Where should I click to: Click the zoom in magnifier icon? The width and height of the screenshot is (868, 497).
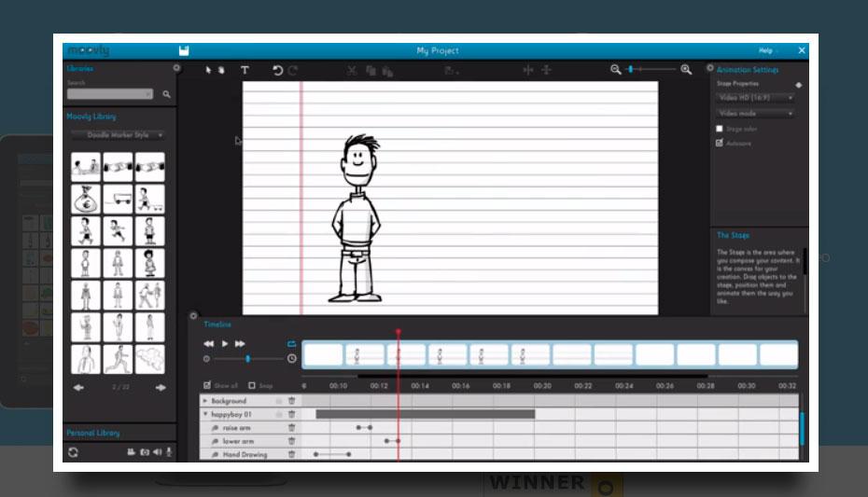pyautogui.click(x=686, y=70)
